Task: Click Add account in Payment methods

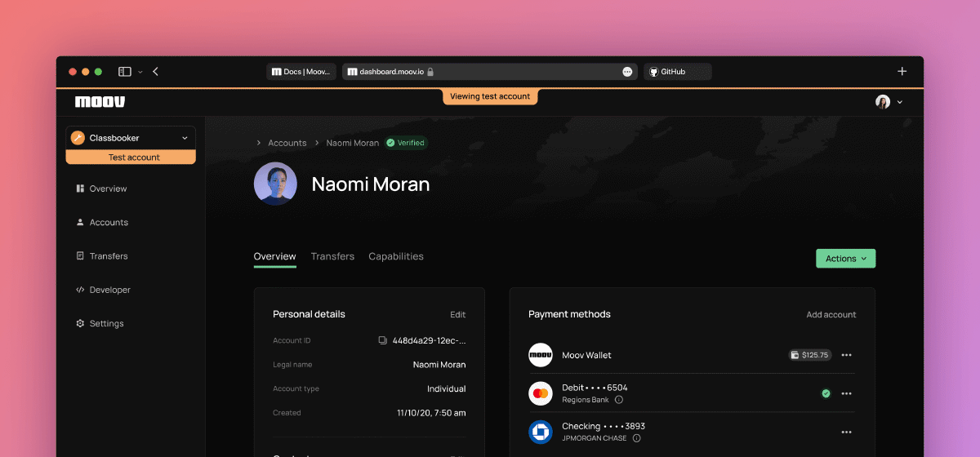Action: [x=831, y=314]
